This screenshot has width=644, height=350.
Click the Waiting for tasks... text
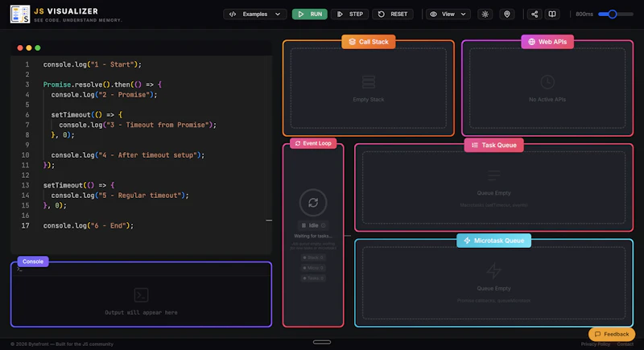click(x=313, y=236)
